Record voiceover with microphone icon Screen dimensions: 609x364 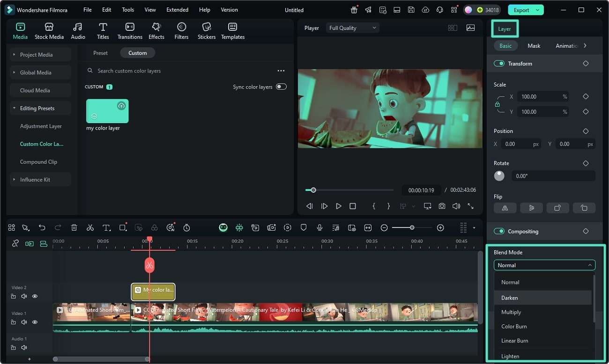319,228
